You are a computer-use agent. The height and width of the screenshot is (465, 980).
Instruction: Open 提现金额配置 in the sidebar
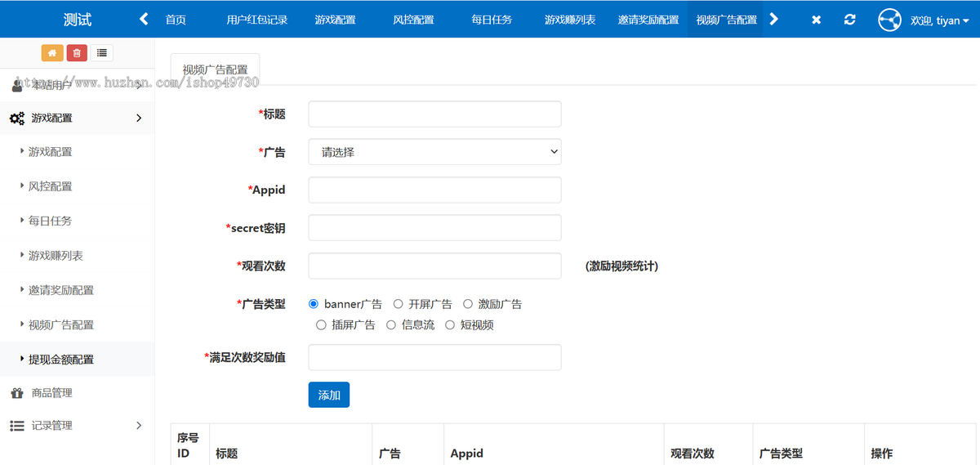pyautogui.click(x=61, y=359)
